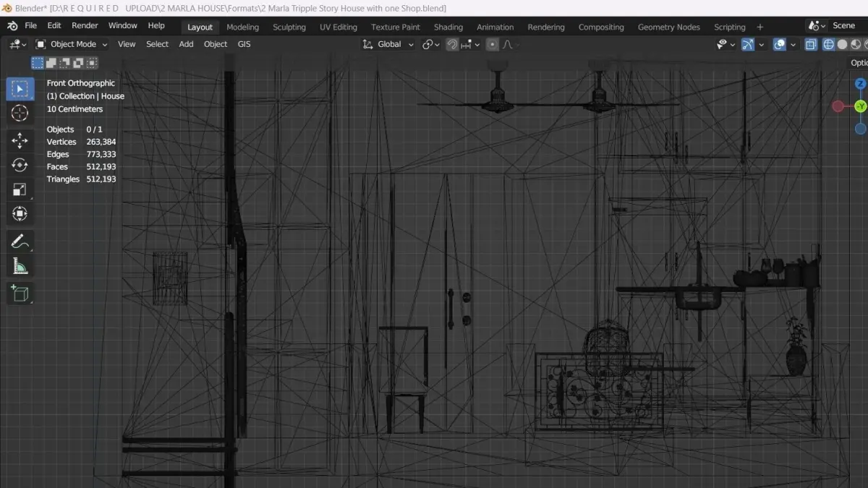Switch to the Modeling workspace tab
Screen dimensions: 868x488
242,27
